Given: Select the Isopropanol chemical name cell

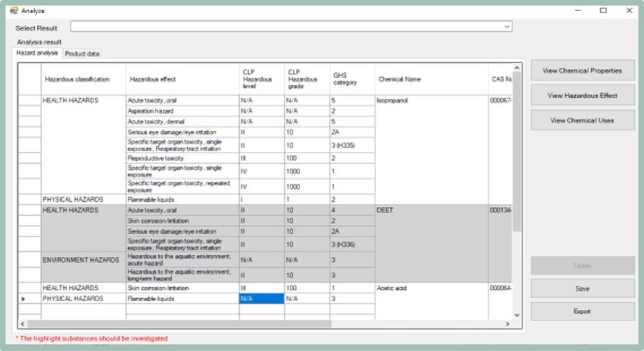Looking at the screenshot, I should [431, 150].
